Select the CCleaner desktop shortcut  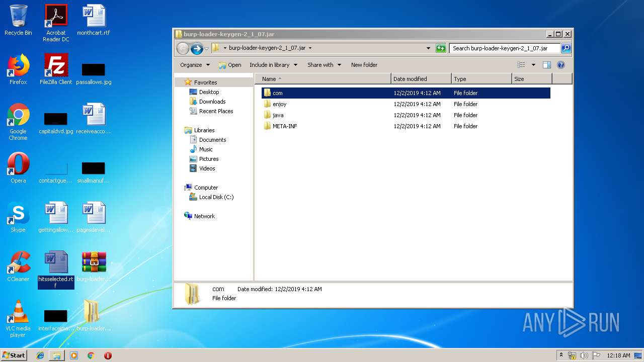pyautogui.click(x=18, y=266)
